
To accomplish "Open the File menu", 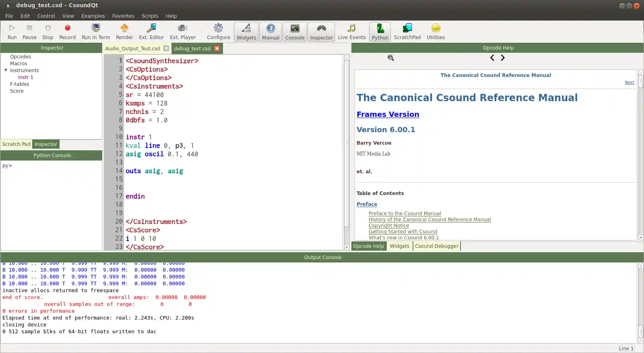I will click(x=9, y=16).
